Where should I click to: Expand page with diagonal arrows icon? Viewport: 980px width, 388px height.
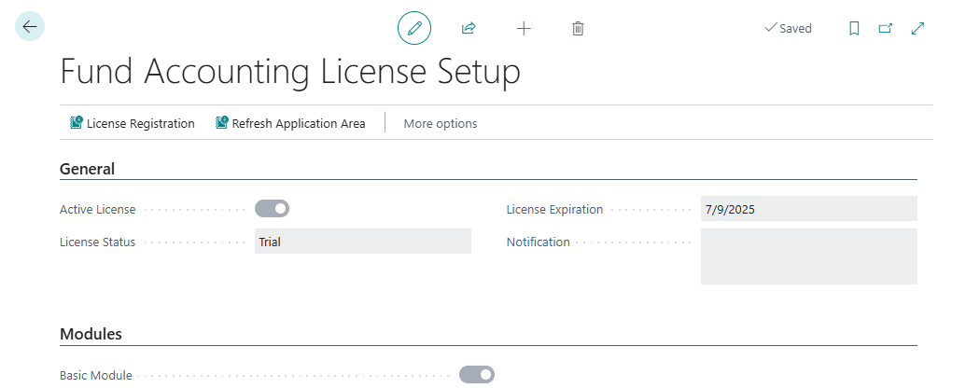tap(917, 28)
